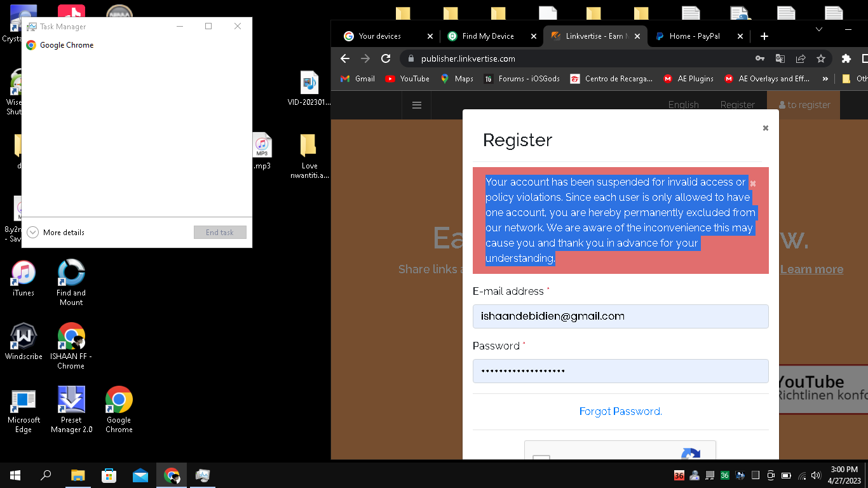This screenshot has width=868, height=488.
Task: Click English in the Linkvertise header
Action: tap(684, 105)
